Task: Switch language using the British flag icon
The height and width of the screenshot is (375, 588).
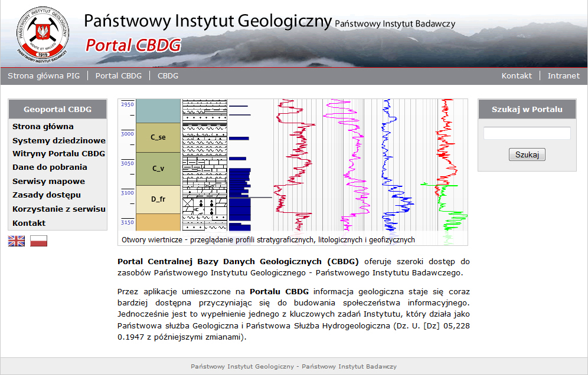Action: (17, 241)
